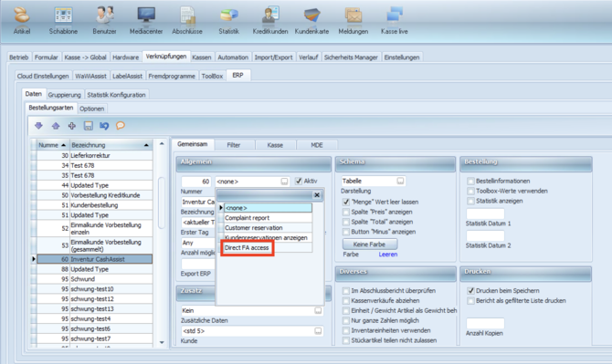The image size is (612, 364).
Task: Select the Lieferkorrektur row
Action: (x=94, y=155)
